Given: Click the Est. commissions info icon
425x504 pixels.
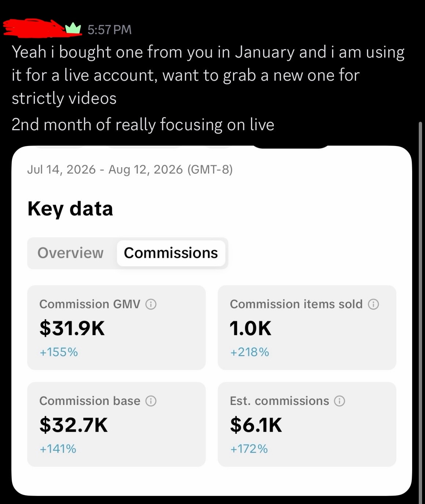Looking at the screenshot, I should coord(339,401).
